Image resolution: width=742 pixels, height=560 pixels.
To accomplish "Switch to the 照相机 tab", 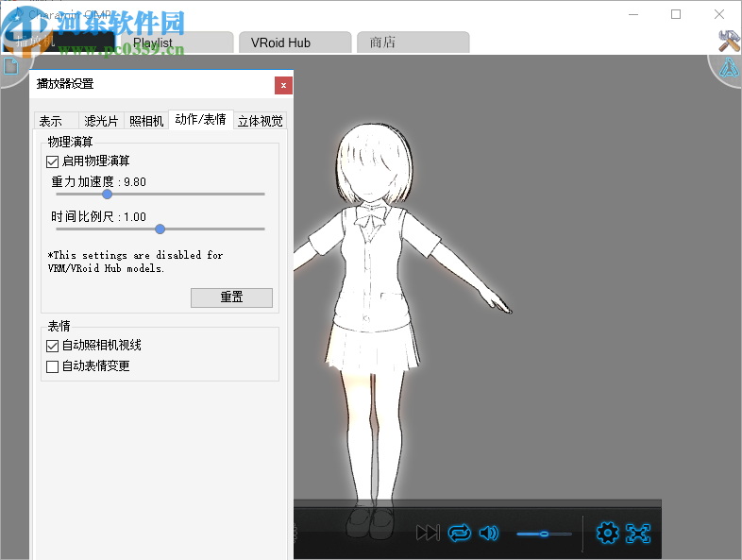I will [x=146, y=121].
